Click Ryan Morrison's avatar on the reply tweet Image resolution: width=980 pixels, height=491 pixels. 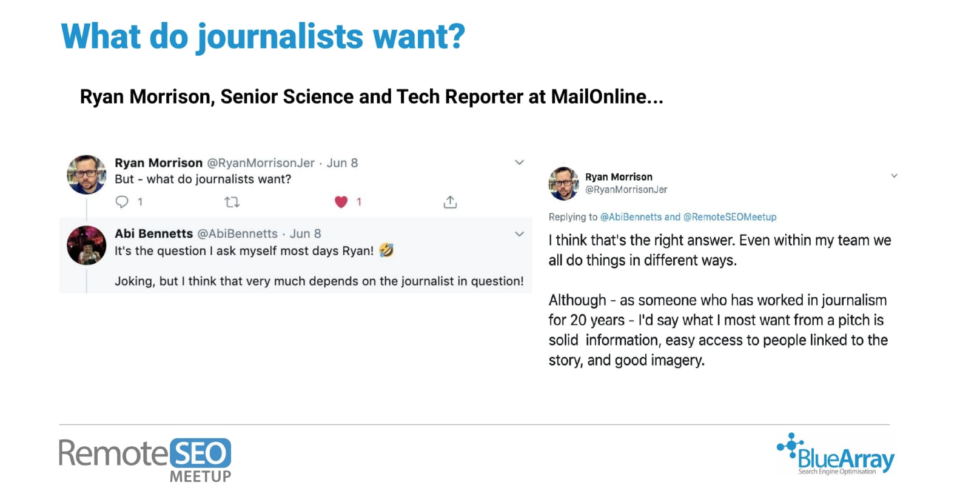(563, 183)
